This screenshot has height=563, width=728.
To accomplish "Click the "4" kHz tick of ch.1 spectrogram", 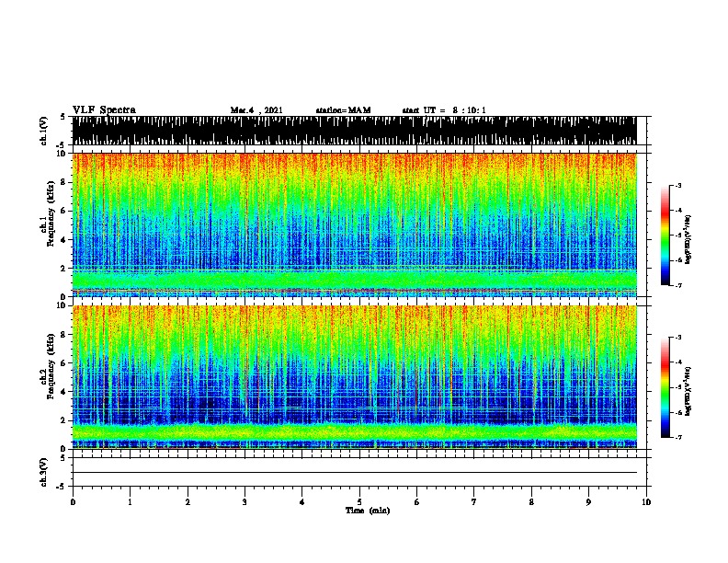I will click(x=64, y=240).
